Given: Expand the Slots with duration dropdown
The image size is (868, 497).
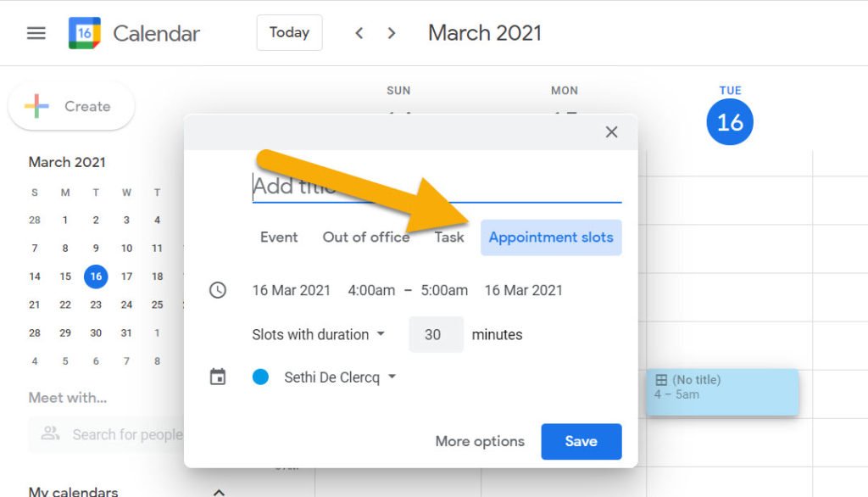Looking at the screenshot, I should pyautogui.click(x=319, y=335).
